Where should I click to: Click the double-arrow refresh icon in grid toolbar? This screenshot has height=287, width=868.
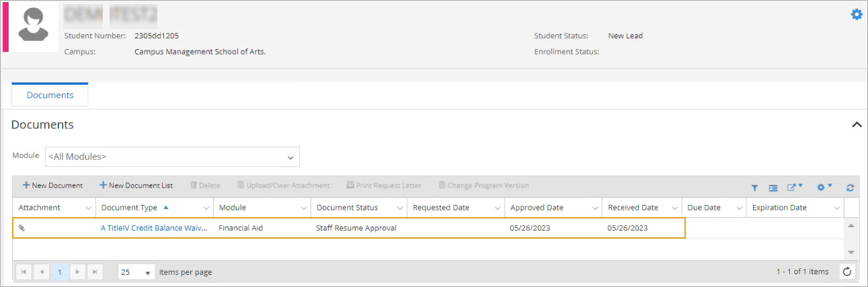[850, 188]
